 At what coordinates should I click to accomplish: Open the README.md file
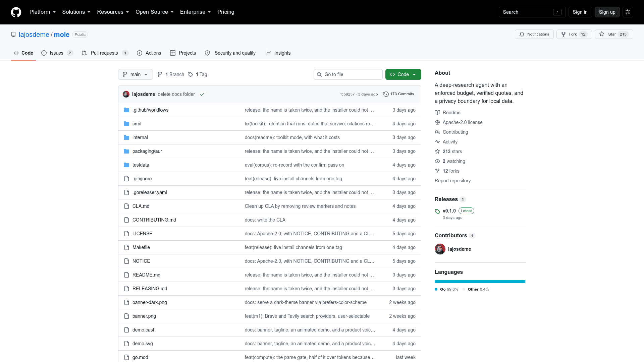(146, 275)
